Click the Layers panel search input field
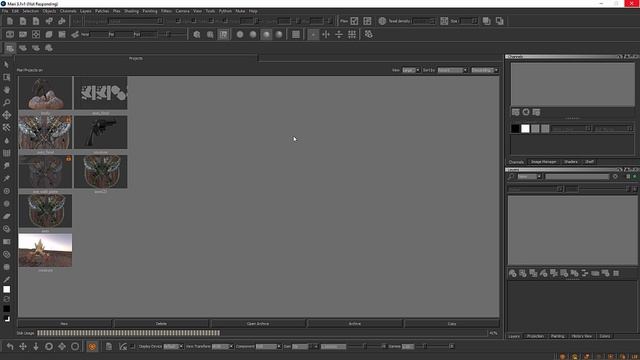The height and width of the screenshot is (360, 640). 577,177
